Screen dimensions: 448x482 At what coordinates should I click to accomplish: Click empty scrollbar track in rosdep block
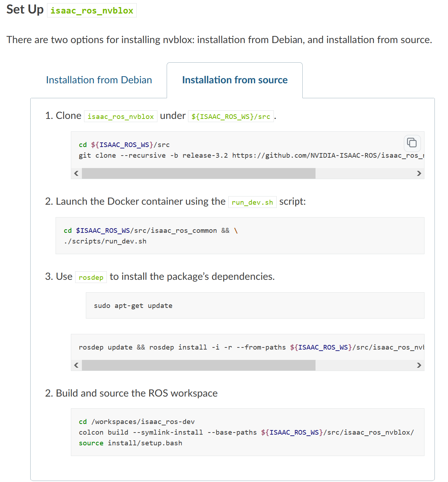[x=363, y=365]
